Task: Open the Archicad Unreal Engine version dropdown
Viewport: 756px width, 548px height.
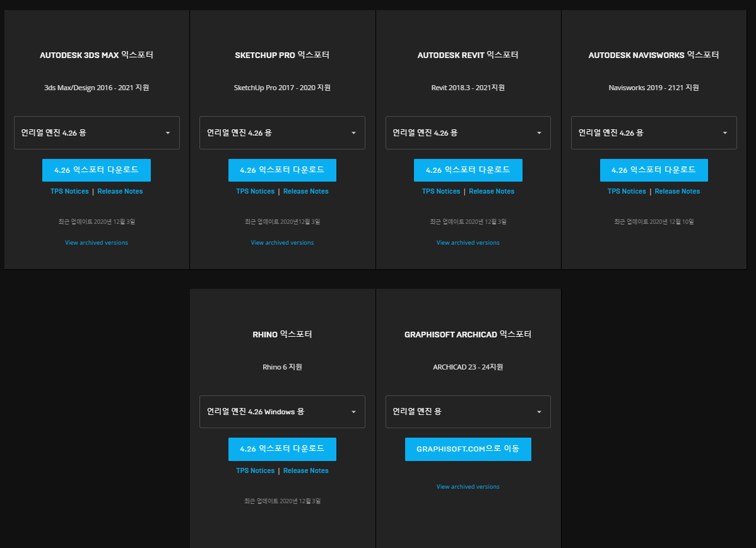Action: coord(468,412)
